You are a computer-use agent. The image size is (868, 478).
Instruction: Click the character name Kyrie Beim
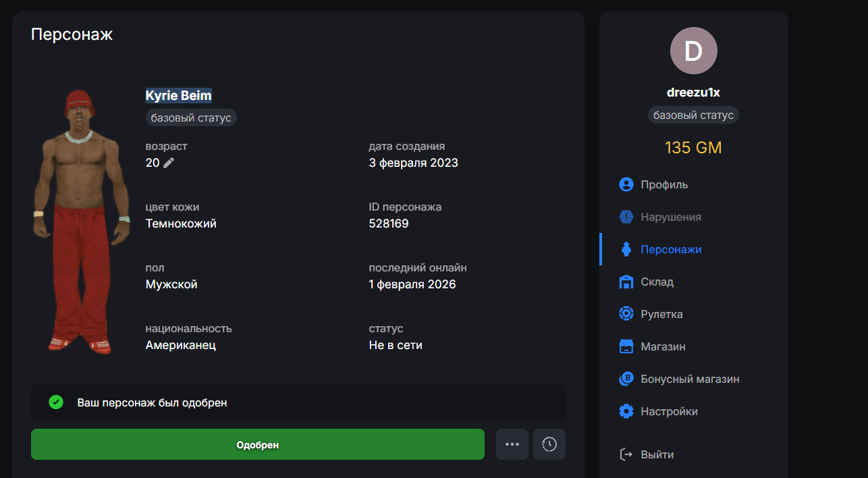(179, 96)
